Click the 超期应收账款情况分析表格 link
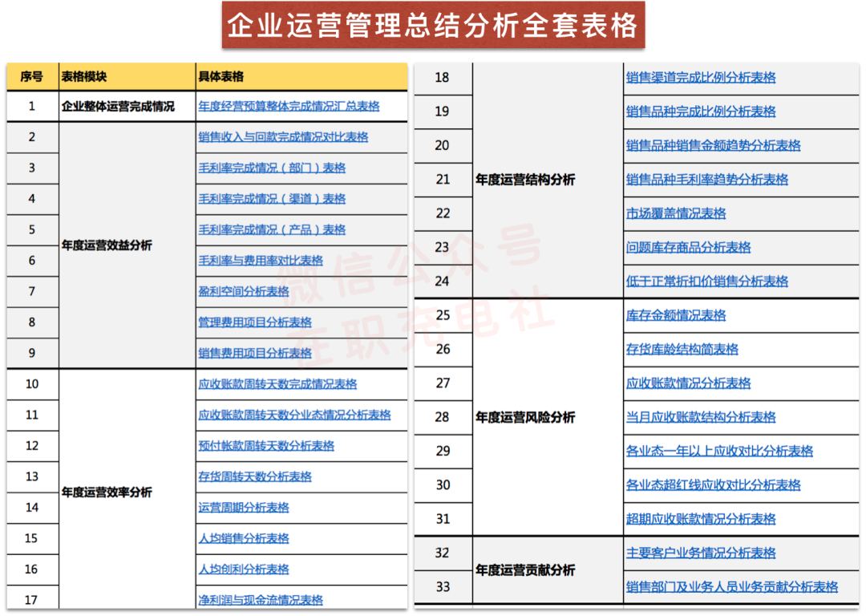 pyautogui.click(x=701, y=519)
